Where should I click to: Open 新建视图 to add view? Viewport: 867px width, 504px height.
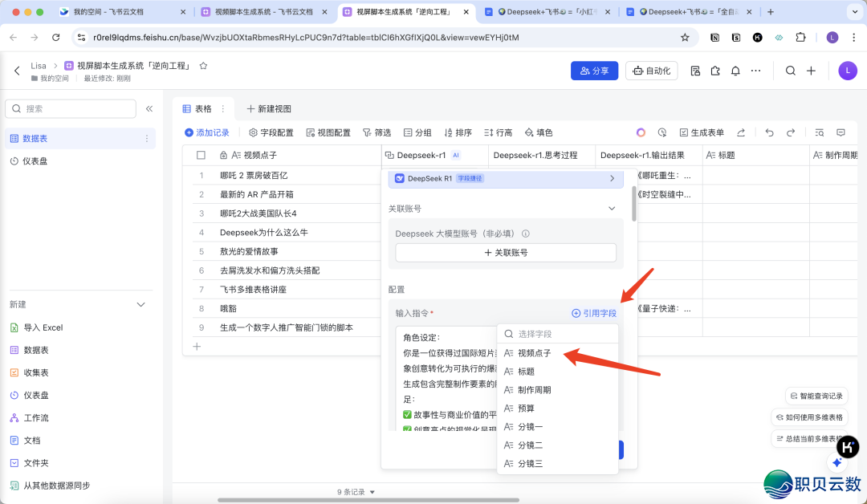pyautogui.click(x=268, y=109)
